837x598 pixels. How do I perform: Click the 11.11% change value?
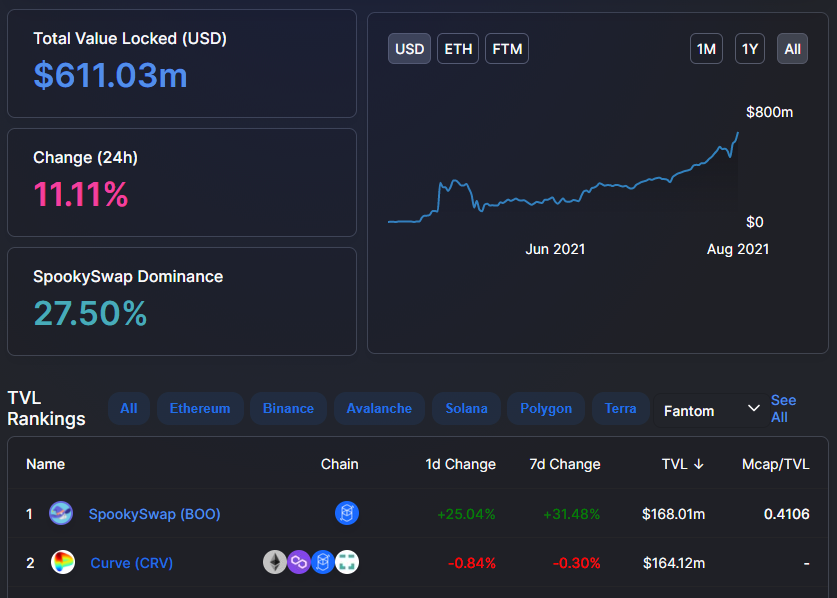81,194
